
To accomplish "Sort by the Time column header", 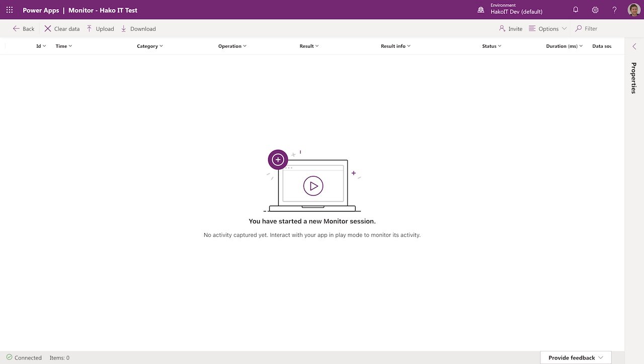I will pos(63,46).
